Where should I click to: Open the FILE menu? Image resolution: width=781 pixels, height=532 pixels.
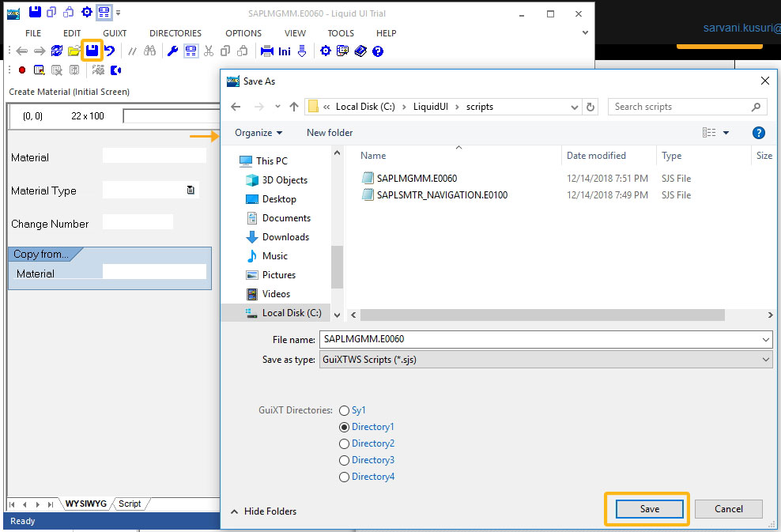(33, 33)
